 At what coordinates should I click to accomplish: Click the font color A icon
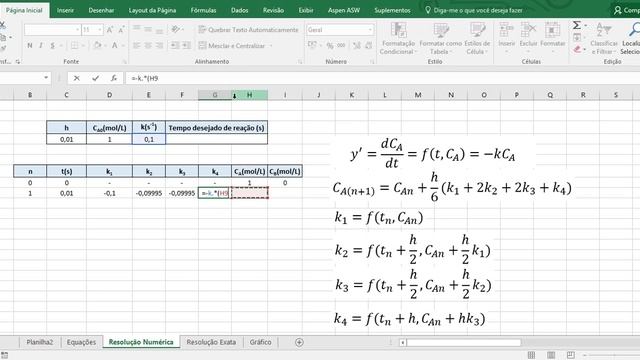click(x=115, y=45)
